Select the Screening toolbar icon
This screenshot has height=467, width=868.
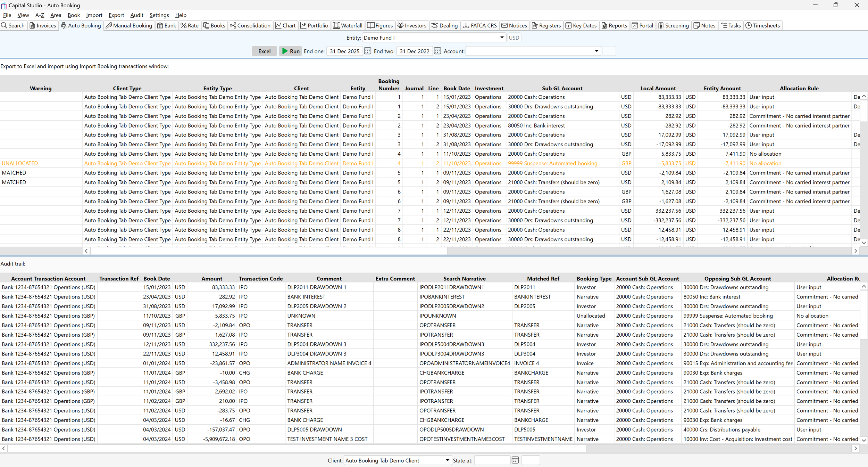pyautogui.click(x=661, y=25)
